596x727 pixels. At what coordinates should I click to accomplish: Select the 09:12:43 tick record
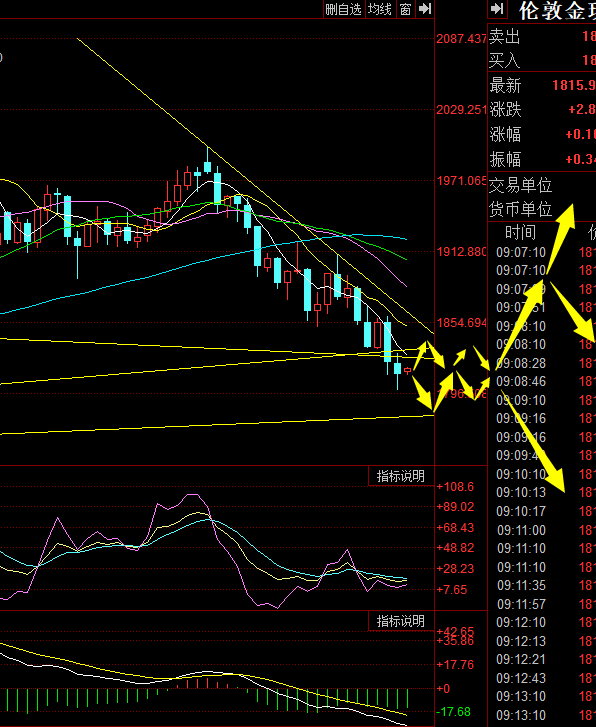(x=542, y=678)
